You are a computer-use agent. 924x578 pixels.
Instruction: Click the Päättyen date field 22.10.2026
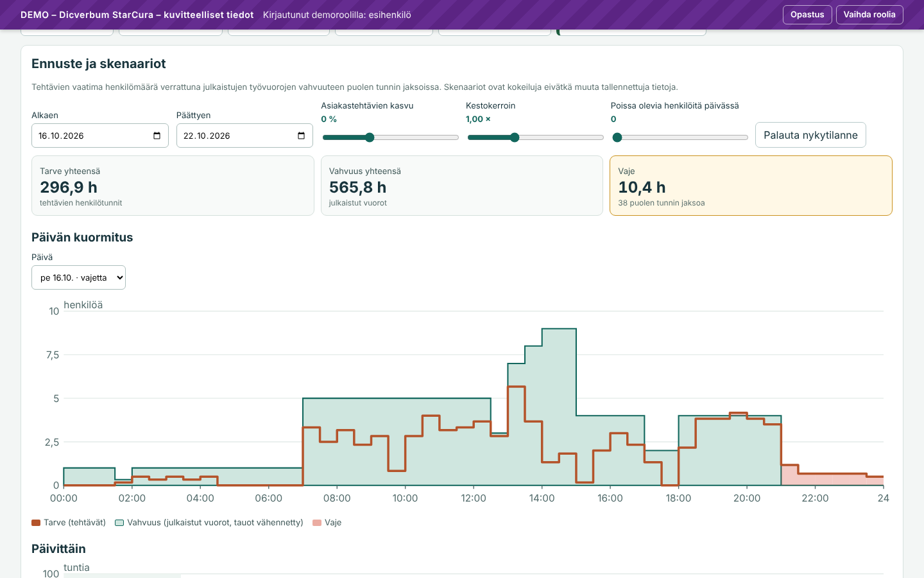pos(244,136)
